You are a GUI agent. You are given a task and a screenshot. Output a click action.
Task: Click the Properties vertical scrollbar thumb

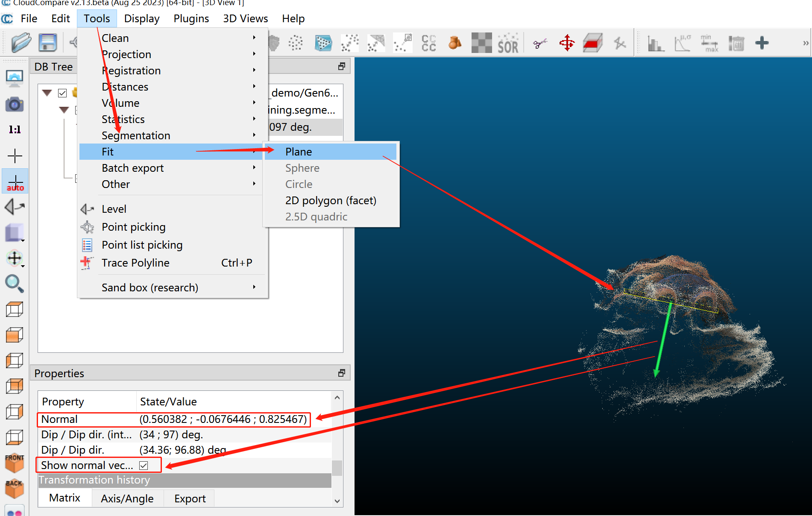coord(337,468)
